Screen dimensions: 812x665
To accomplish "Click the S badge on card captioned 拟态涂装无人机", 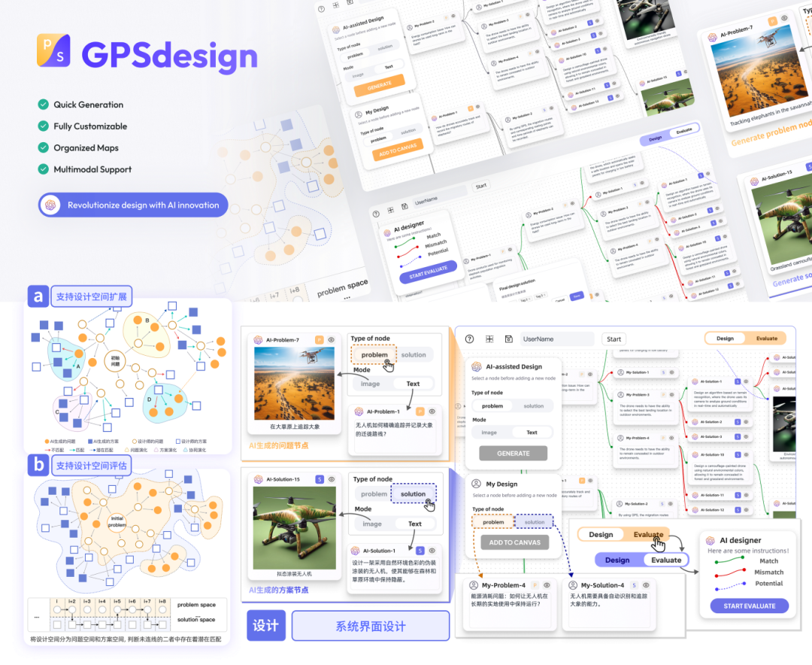I will tap(320, 479).
